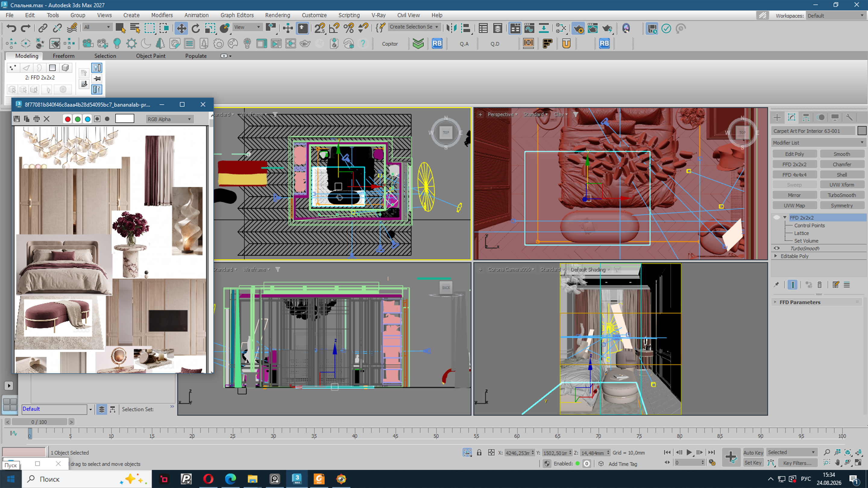Expand the Editable Poly stack entry
This screenshot has height=488, width=868.
(x=776, y=256)
